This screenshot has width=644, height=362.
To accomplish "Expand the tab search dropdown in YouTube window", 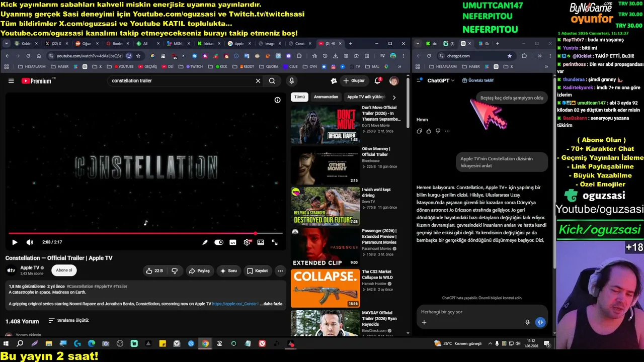I will point(7,44).
